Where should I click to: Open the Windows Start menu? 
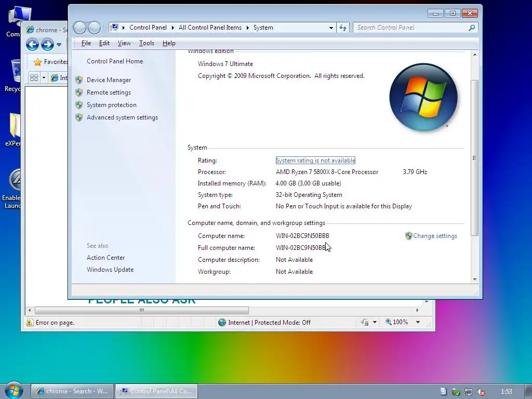[x=14, y=391]
